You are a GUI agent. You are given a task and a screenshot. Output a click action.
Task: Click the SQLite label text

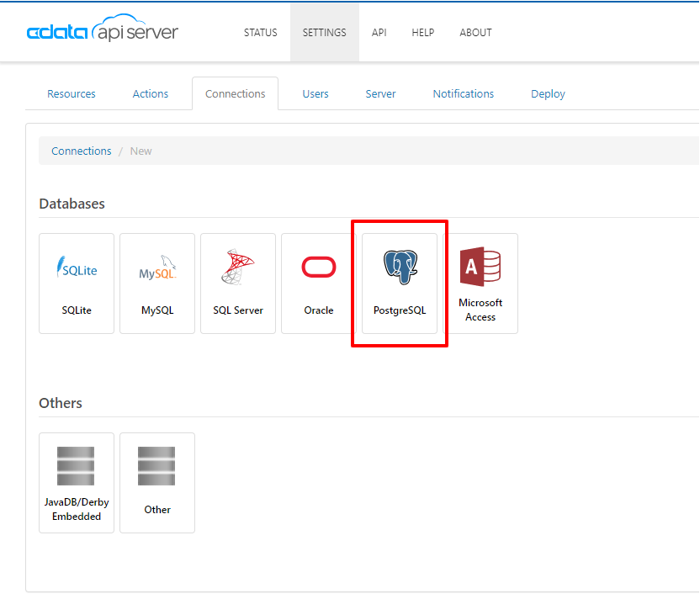pyautogui.click(x=77, y=310)
